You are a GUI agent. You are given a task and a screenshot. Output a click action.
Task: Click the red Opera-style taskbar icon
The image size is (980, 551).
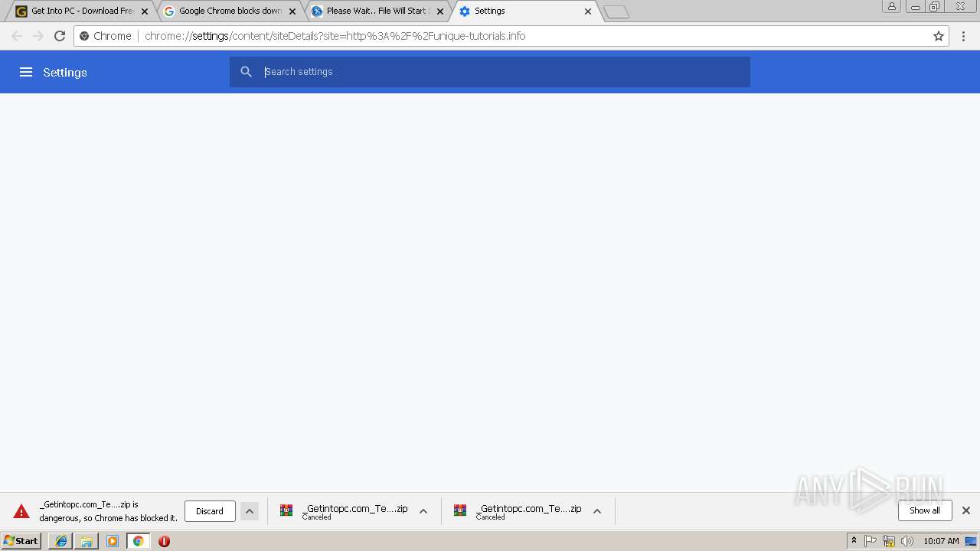coord(164,541)
